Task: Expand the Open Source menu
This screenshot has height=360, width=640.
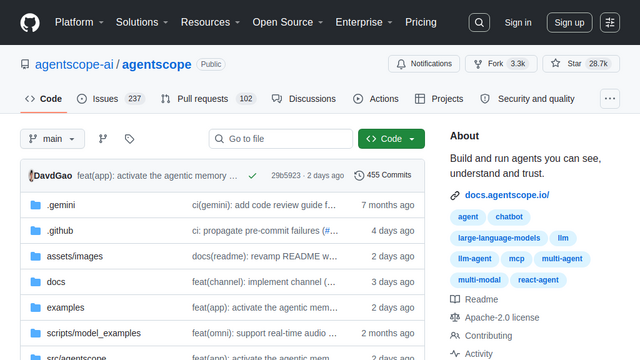Action: (287, 22)
